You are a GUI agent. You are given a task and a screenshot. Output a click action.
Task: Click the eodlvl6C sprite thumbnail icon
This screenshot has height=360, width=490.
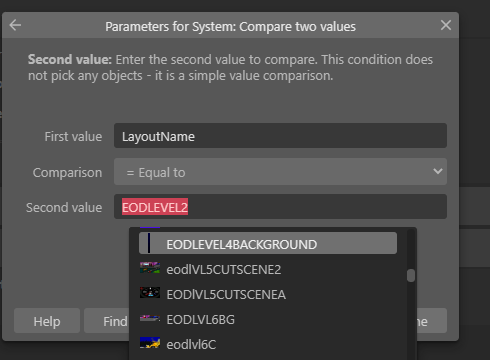tap(150, 343)
